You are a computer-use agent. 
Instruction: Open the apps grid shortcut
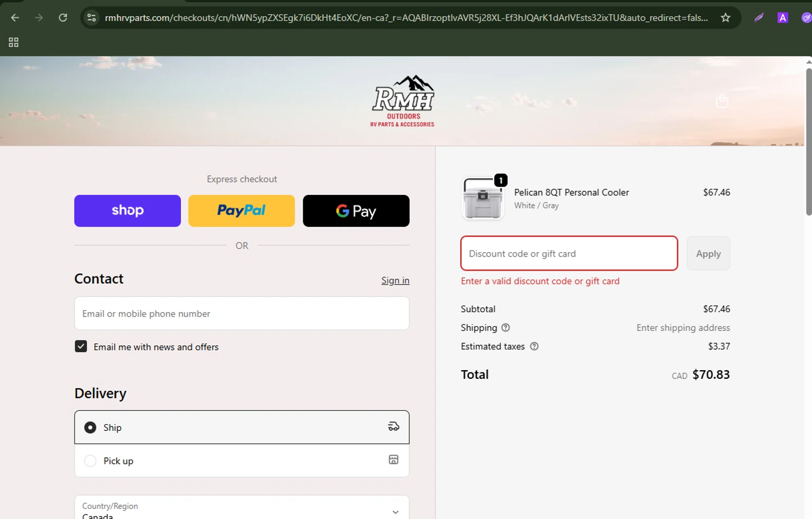click(14, 42)
